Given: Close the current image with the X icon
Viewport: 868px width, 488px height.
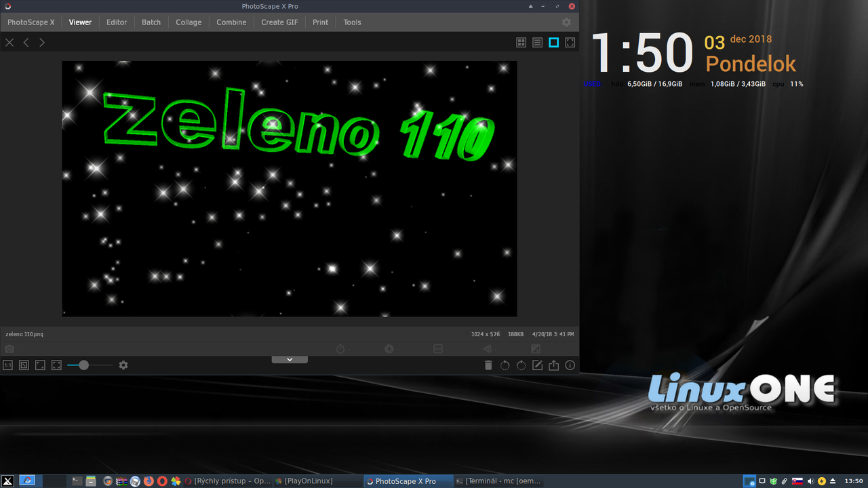Looking at the screenshot, I should coord(9,43).
